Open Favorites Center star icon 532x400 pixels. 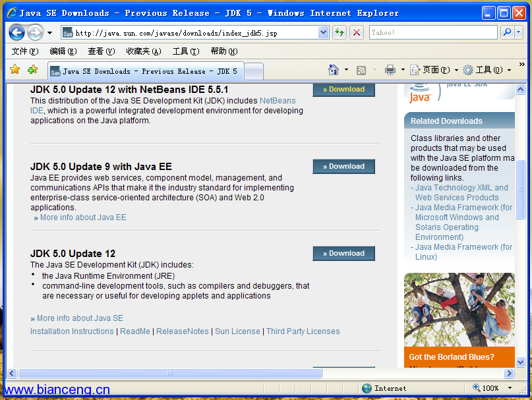pyautogui.click(x=15, y=70)
